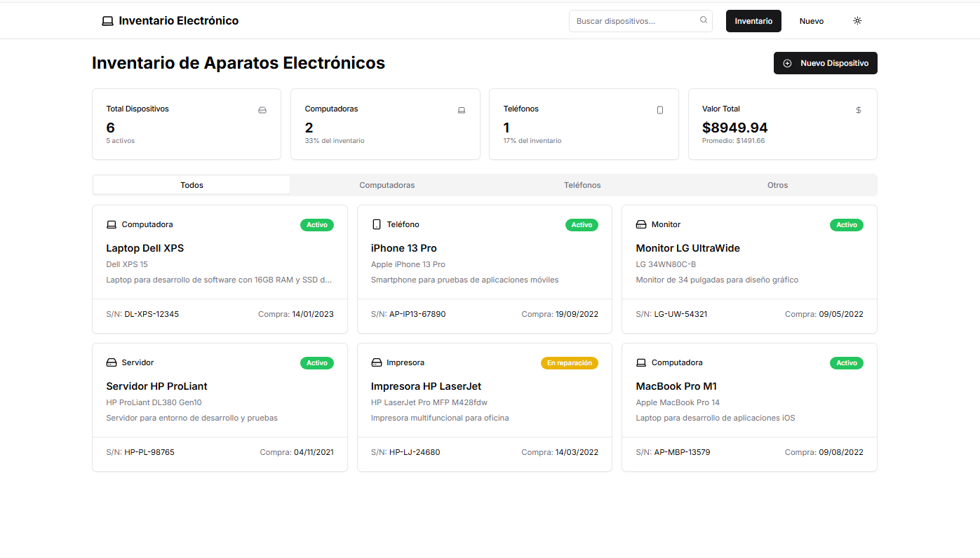The image size is (980, 558).
Task: Click the Total Dispositivos drive icon
Action: (262, 110)
